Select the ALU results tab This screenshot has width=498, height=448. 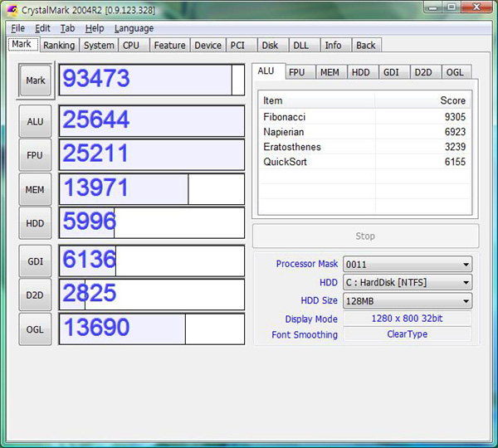tap(268, 71)
